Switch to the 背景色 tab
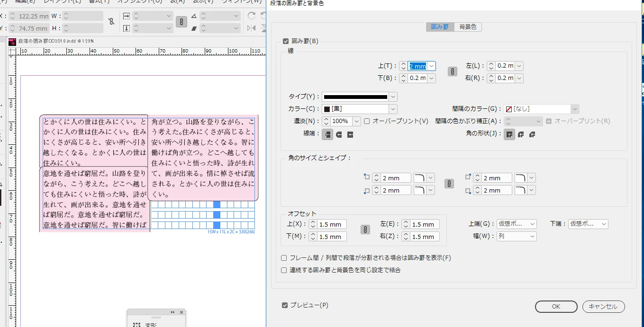 [x=468, y=27]
